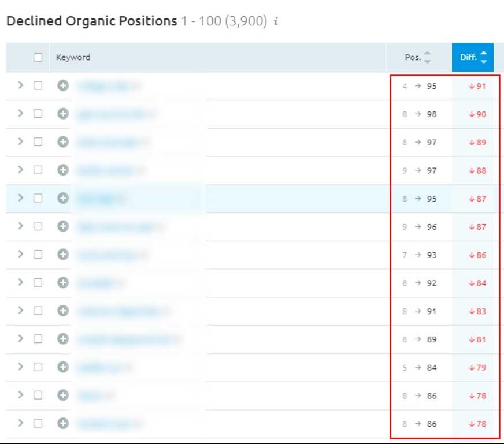Image resolution: width=504 pixels, height=444 pixels.
Task: Click the ↓ 86 difference value
Action: pos(477,255)
